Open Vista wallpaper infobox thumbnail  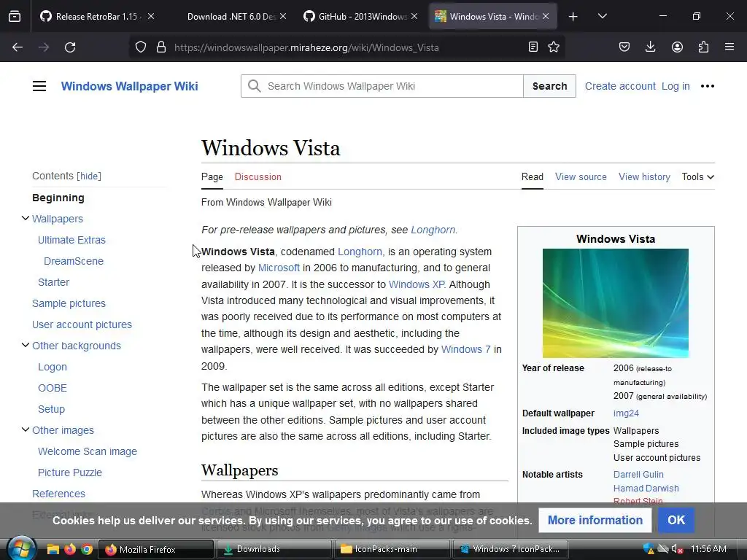click(616, 303)
